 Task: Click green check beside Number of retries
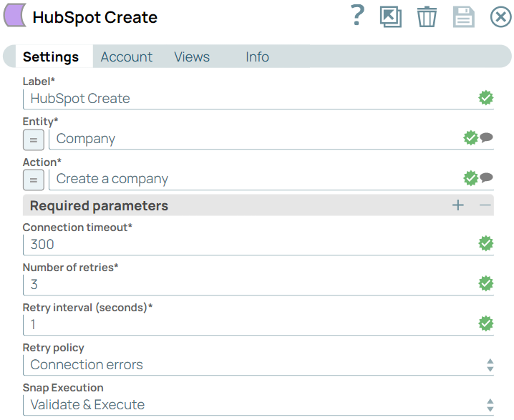486,283
